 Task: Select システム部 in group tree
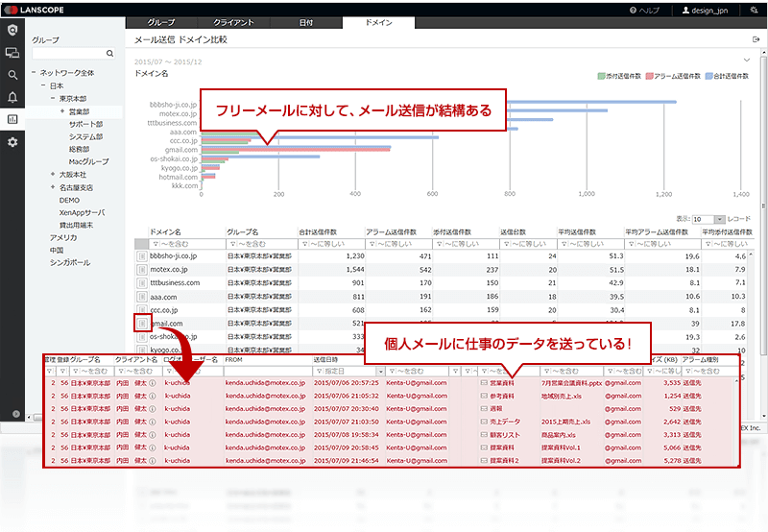point(85,136)
